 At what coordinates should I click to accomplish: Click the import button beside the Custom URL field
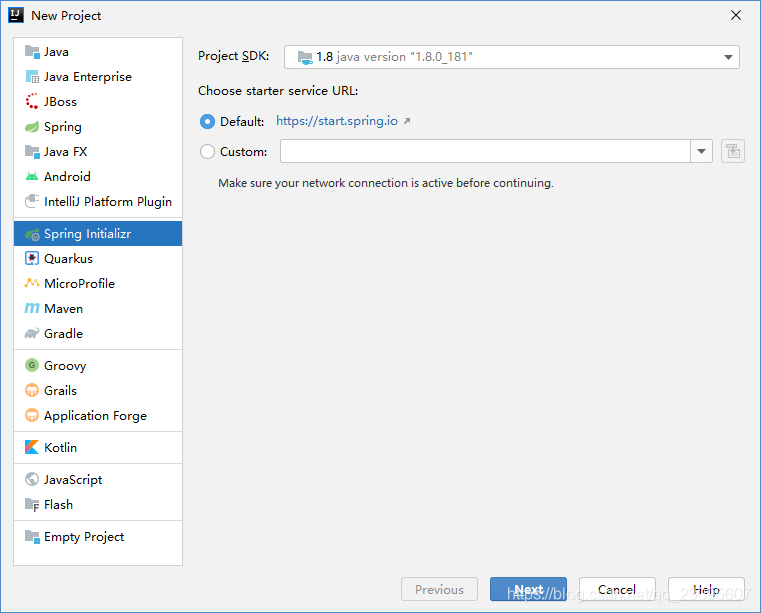[733, 151]
